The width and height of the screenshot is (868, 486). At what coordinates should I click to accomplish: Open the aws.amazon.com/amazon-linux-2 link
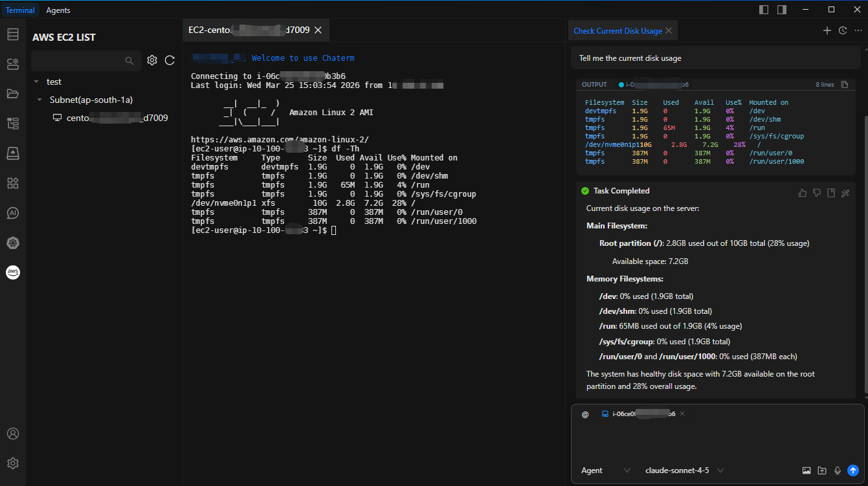pos(280,139)
